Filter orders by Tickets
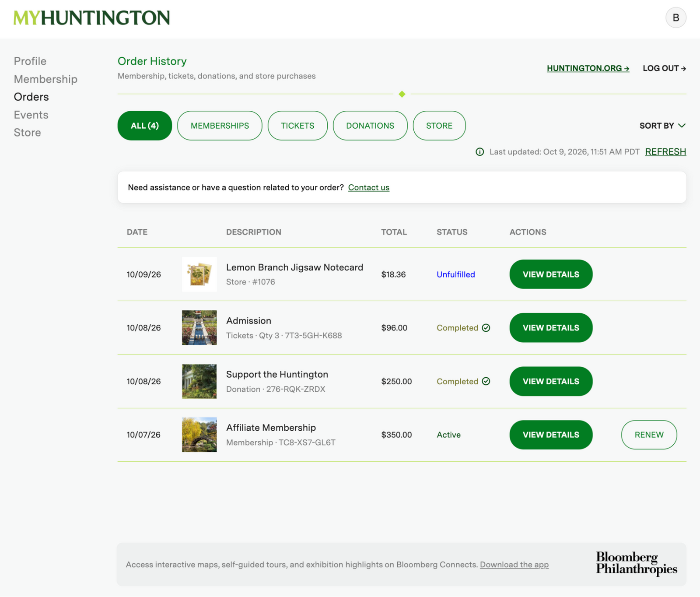Image resolution: width=700 pixels, height=597 pixels. (297, 126)
